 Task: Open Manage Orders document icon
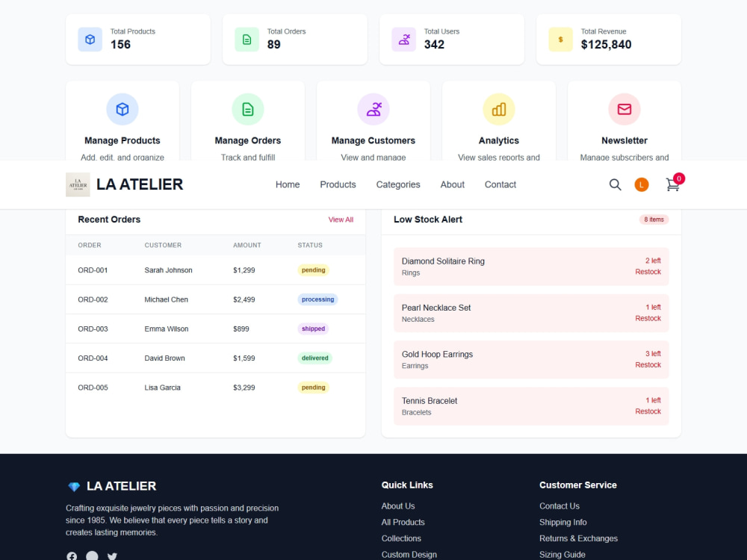point(248,110)
